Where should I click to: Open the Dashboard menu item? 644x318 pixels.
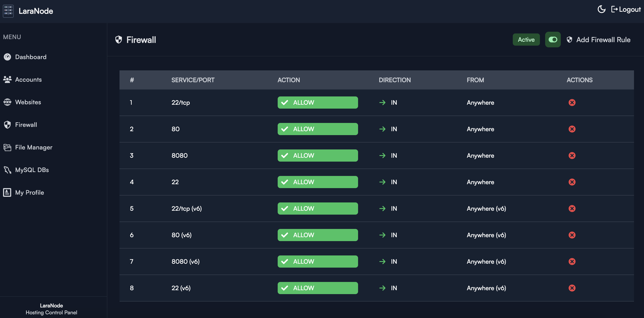(30, 57)
